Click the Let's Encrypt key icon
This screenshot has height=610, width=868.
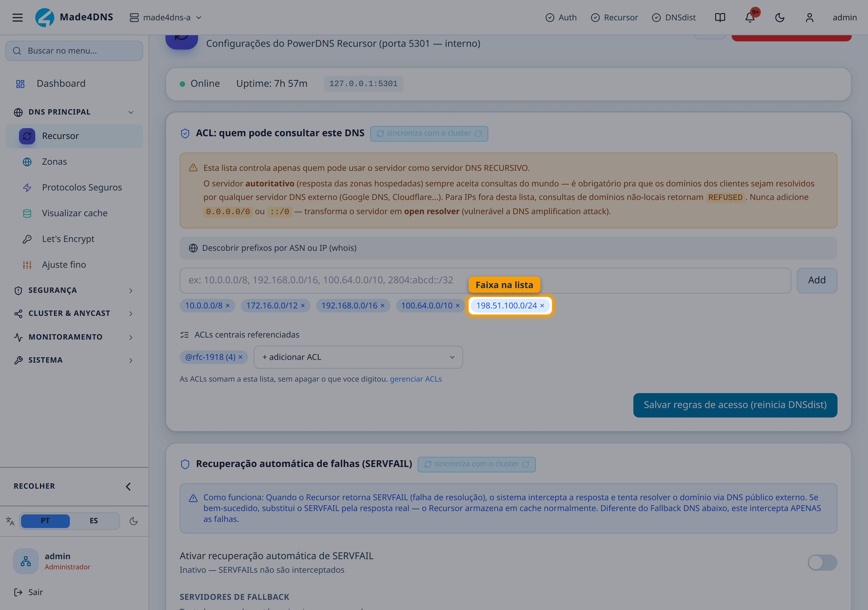click(x=27, y=239)
